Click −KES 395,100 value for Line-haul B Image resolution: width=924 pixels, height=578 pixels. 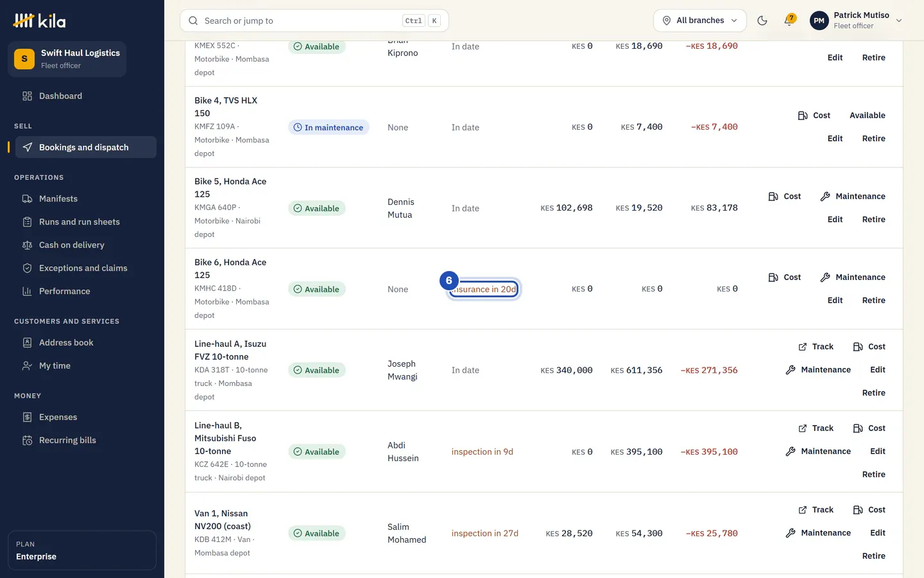click(x=709, y=452)
